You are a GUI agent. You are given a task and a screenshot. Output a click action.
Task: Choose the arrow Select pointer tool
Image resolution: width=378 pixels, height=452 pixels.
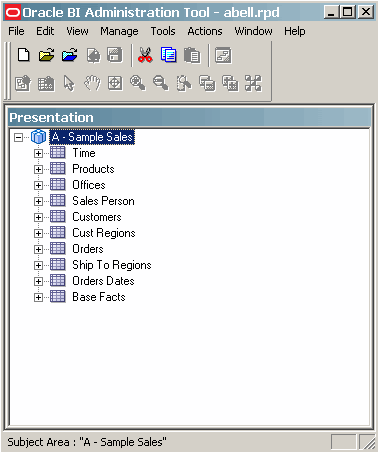pyautogui.click(x=69, y=83)
